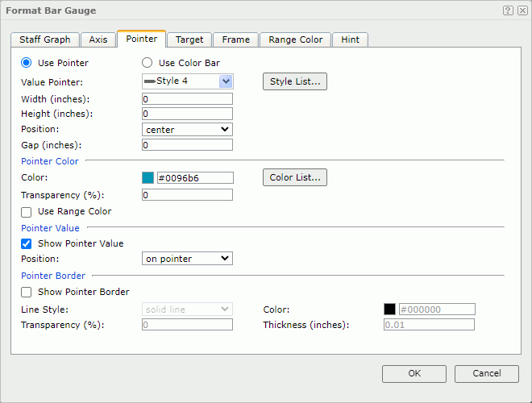Image resolution: width=532 pixels, height=403 pixels.
Task: Click the border Transparency (%) field
Action: (x=187, y=325)
